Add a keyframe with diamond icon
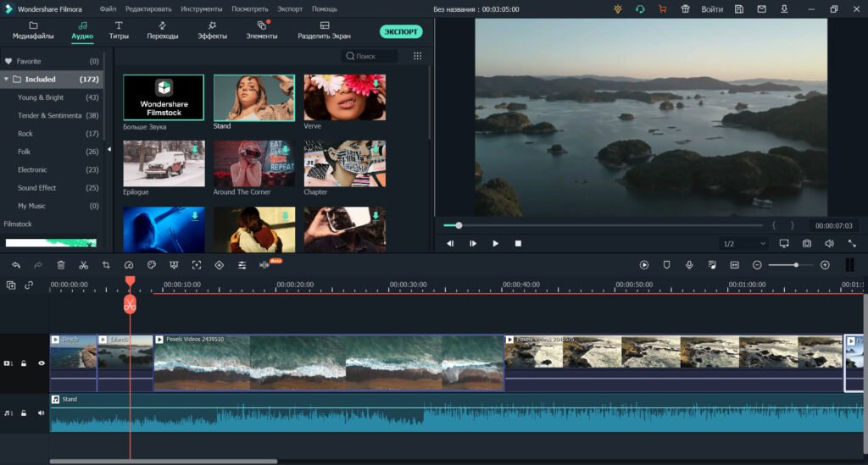Viewport: 868px width, 465px height. [x=220, y=265]
